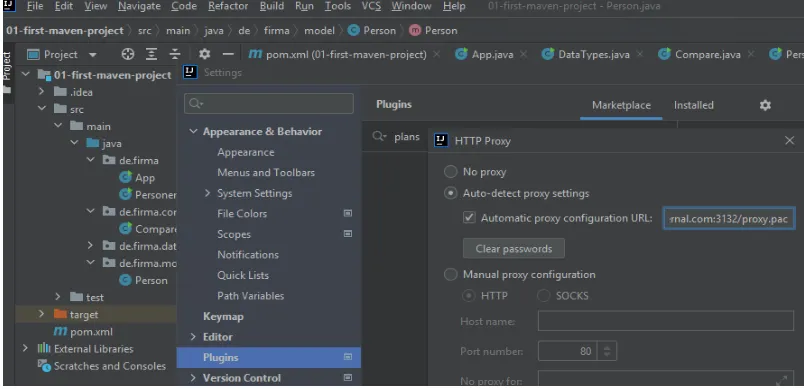This screenshot has width=804, height=389.
Task: Expand the test folder
Action: point(58,297)
